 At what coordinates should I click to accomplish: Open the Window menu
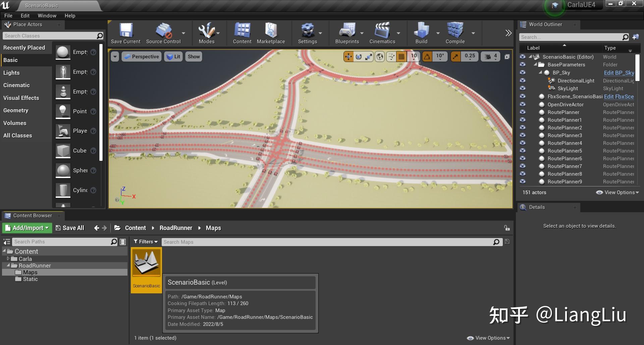pyautogui.click(x=47, y=16)
